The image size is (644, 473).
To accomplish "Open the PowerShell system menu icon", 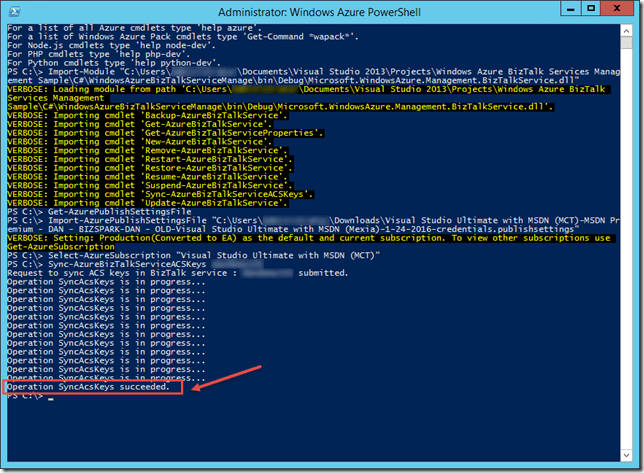I will [x=17, y=12].
